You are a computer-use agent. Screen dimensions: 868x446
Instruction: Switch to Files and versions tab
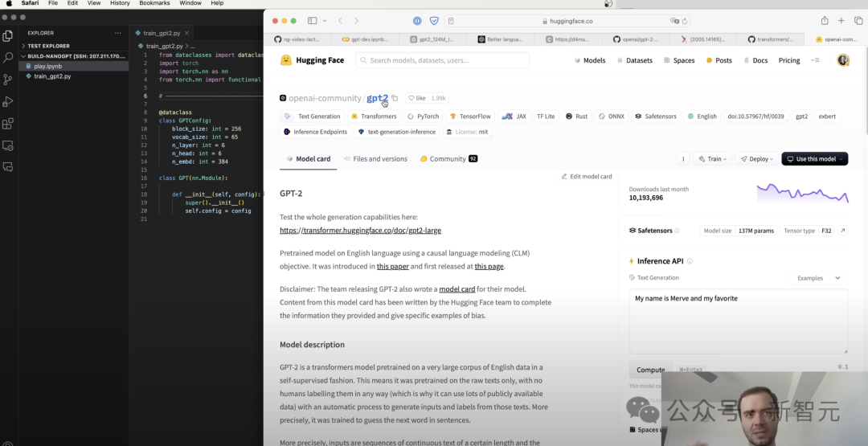[375, 159]
